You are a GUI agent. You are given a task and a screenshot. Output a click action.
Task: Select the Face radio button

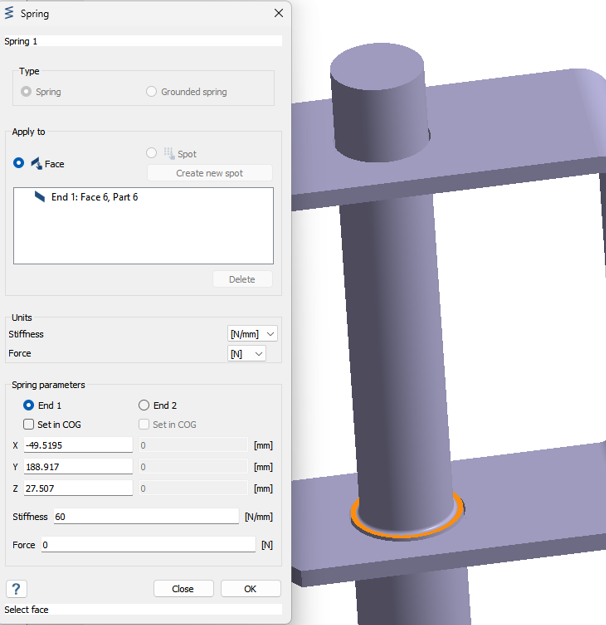coord(19,163)
